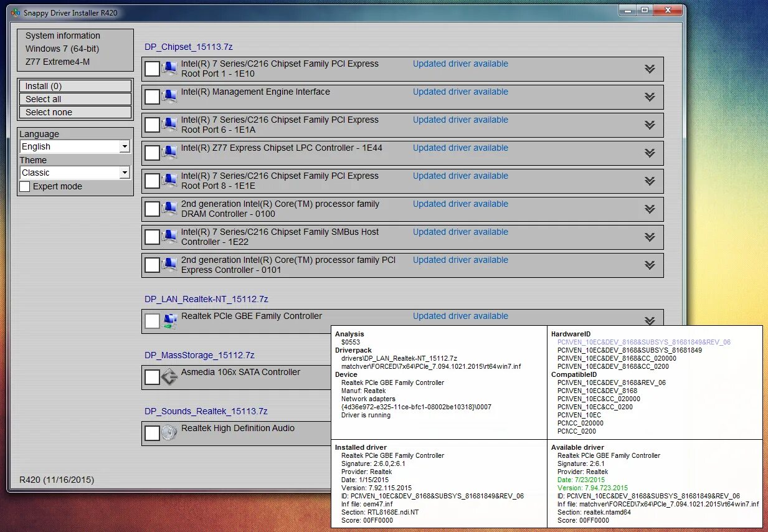The height and width of the screenshot is (532, 768).
Task: Click network adapter icon for Realtek PCIe GBE
Action: (169, 321)
